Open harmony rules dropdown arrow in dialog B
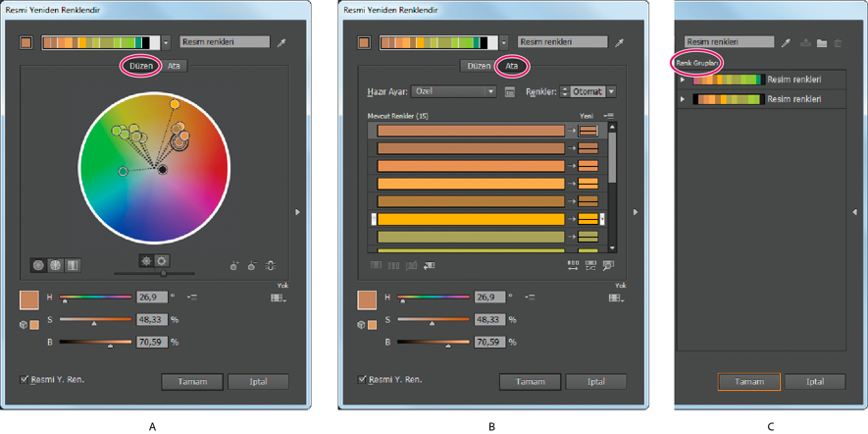 coord(504,42)
